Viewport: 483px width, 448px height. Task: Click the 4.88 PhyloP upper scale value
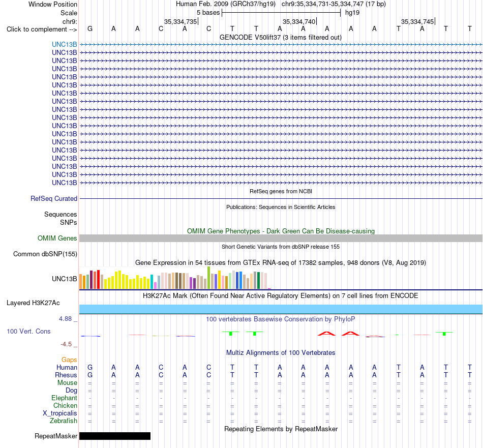pos(65,319)
